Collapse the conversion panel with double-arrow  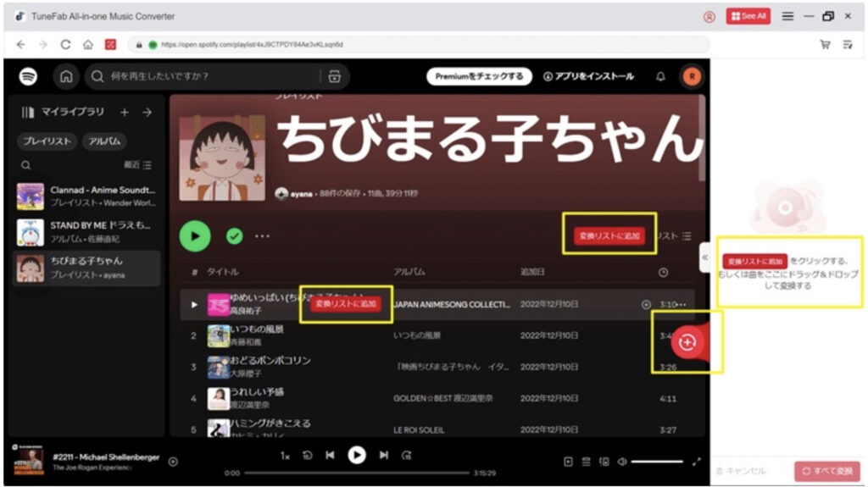click(704, 257)
